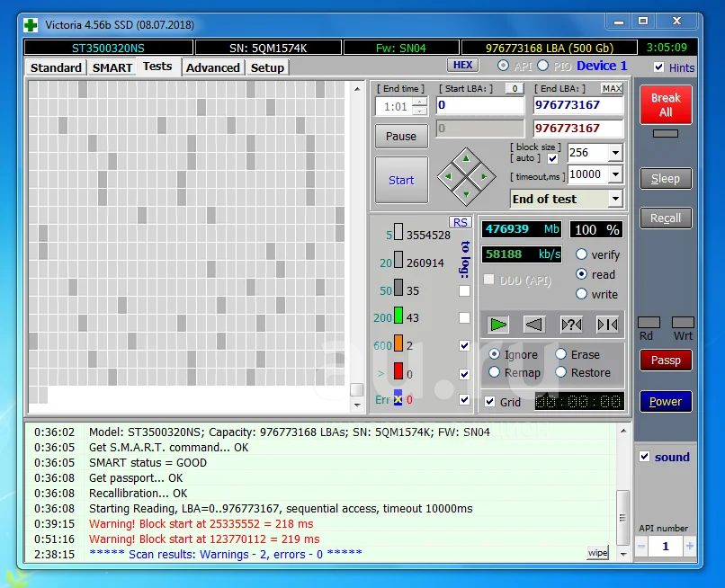Click the Start LBA input field
Screen dimensions: 725x588
tap(480, 105)
